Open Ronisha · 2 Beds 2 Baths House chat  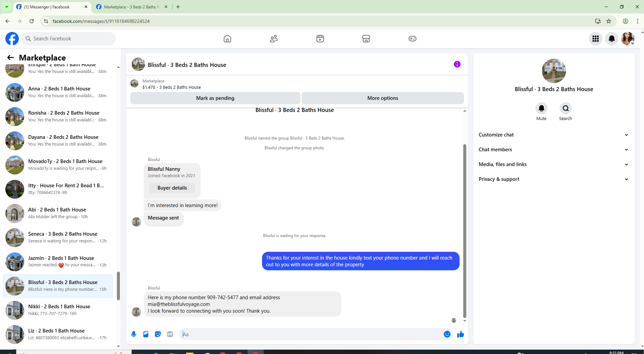(x=58, y=116)
